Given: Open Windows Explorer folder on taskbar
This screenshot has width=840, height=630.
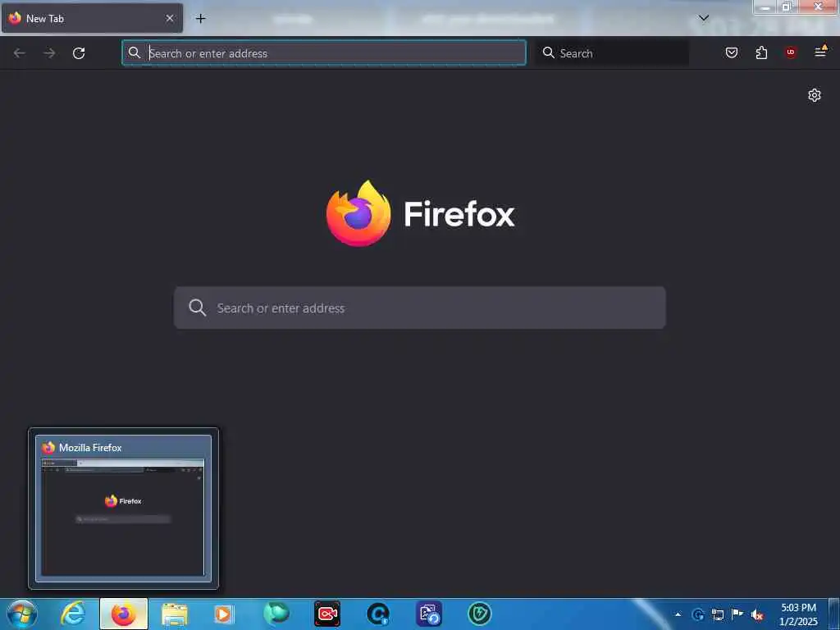Looking at the screenshot, I should tap(175, 614).
